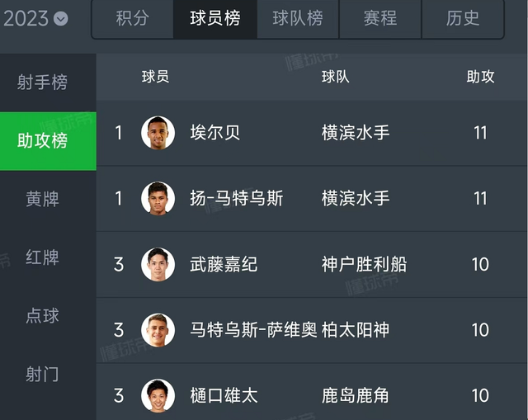The image size is (528, 420).
Task: Open the 2023 season dropdown
Action: point(36,18)
